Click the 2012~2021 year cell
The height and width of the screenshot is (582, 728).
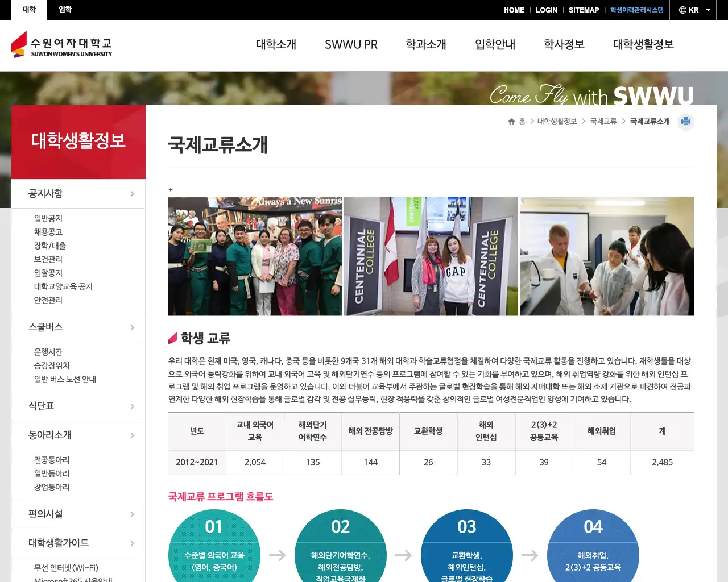tap(197, 463)
